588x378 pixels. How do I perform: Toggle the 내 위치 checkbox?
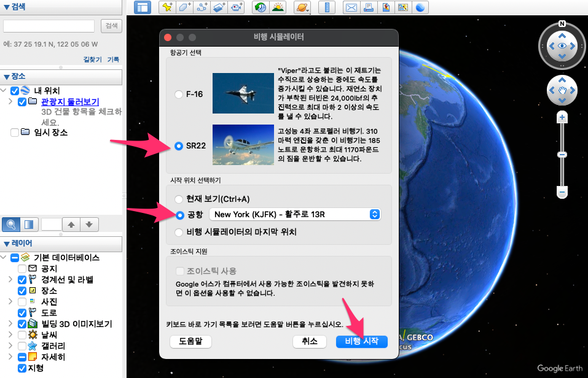15,91
